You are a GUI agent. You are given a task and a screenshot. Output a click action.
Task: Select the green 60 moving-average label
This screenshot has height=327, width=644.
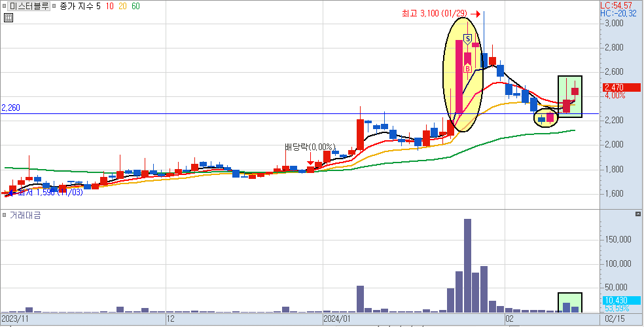tap(135, 7)
